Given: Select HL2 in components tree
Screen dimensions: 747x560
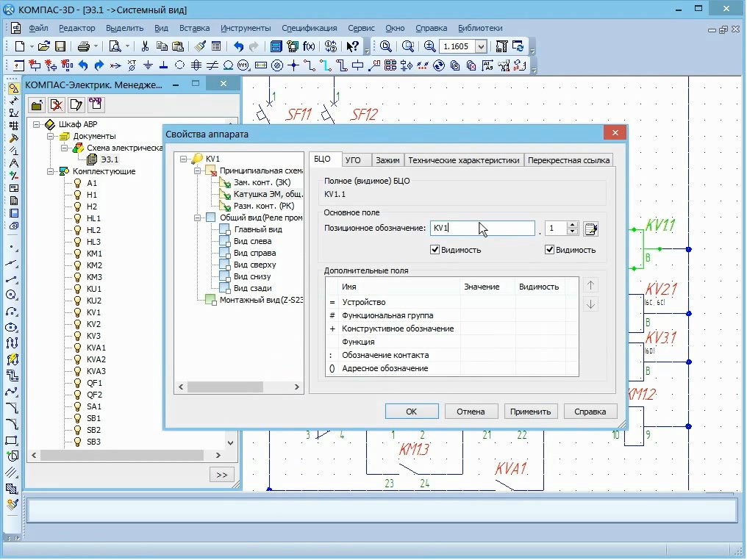Looking at the screenshot, I should (93, 230).
